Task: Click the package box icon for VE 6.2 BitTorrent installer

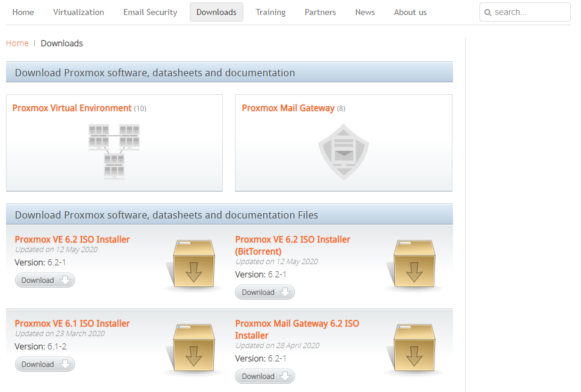Action: (414, 264)
